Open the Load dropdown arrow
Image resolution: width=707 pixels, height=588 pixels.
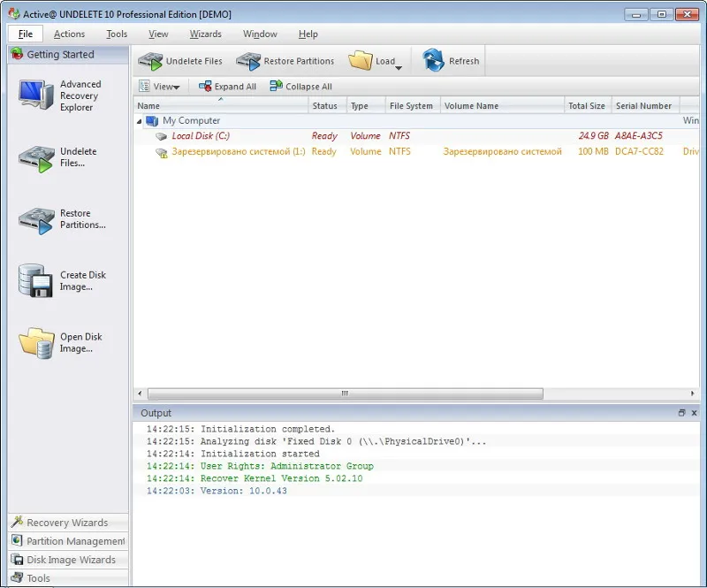pyautogui.click(x=399, y=68)
